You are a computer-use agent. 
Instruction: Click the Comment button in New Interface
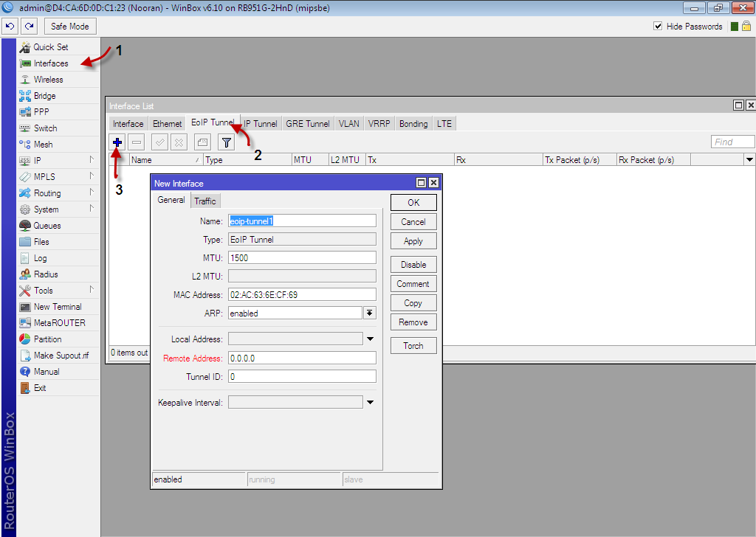(413, 284)
